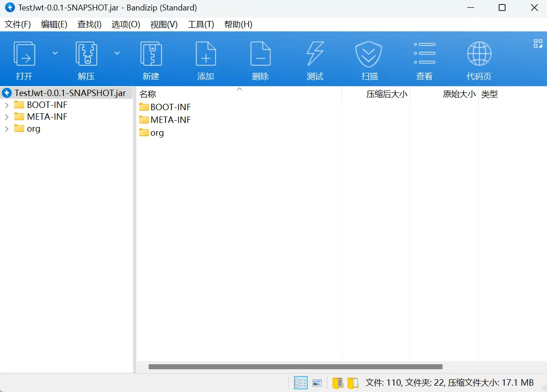Open the 编辑(E) menu
The image size is (547, 392).
pos(54,25)
